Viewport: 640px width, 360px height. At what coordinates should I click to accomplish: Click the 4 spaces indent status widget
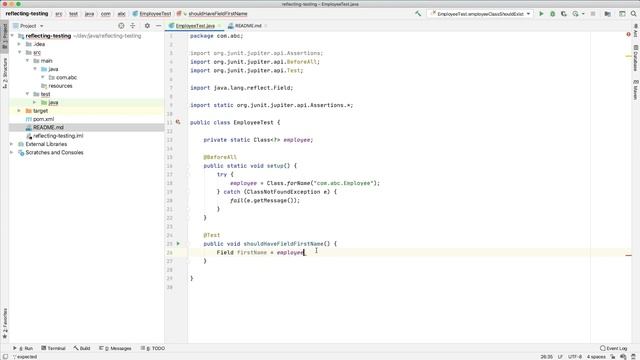(x=596, y=357)
